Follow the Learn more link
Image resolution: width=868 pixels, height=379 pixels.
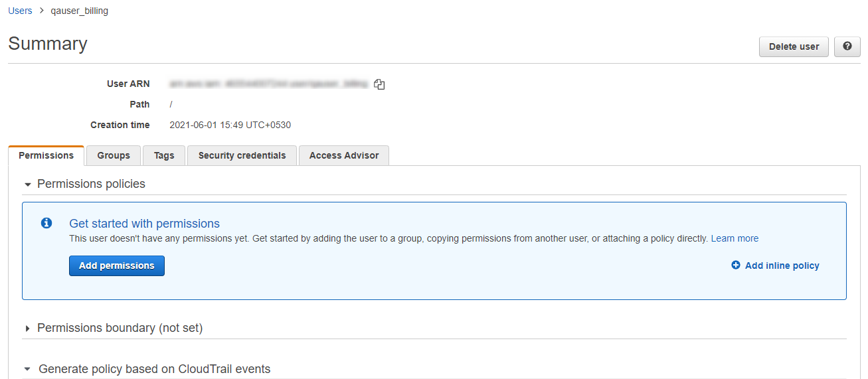[735, 238]
